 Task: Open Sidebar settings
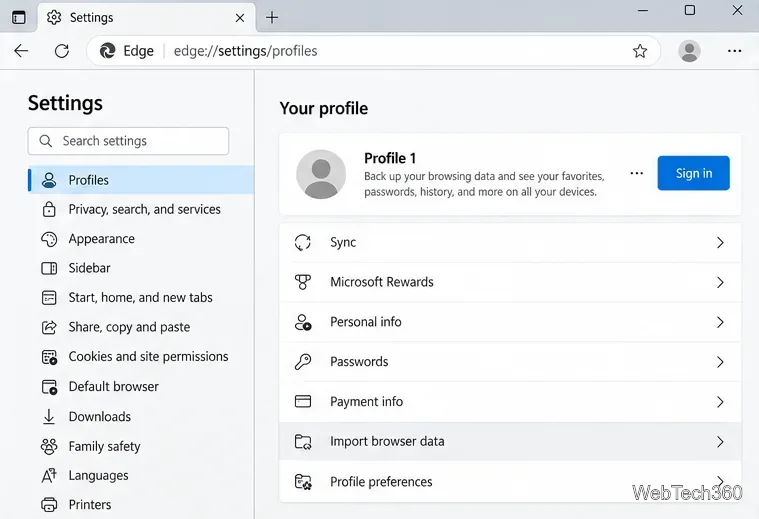141,268
